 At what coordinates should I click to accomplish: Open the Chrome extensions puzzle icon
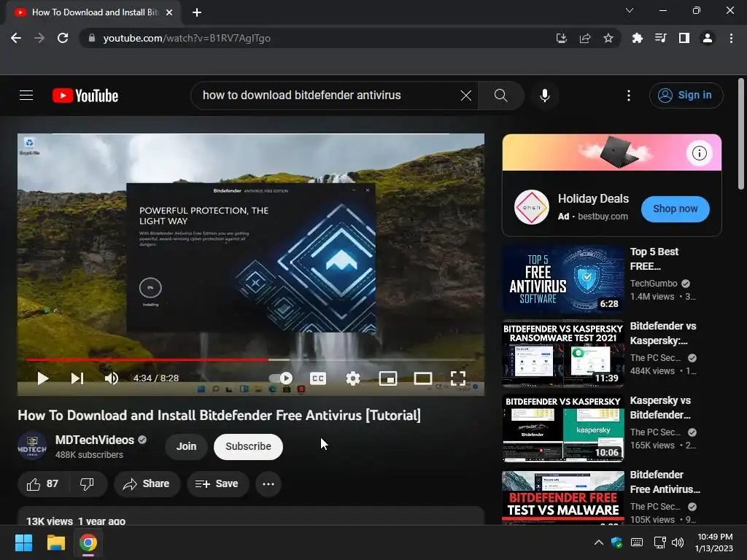(637, 38)
